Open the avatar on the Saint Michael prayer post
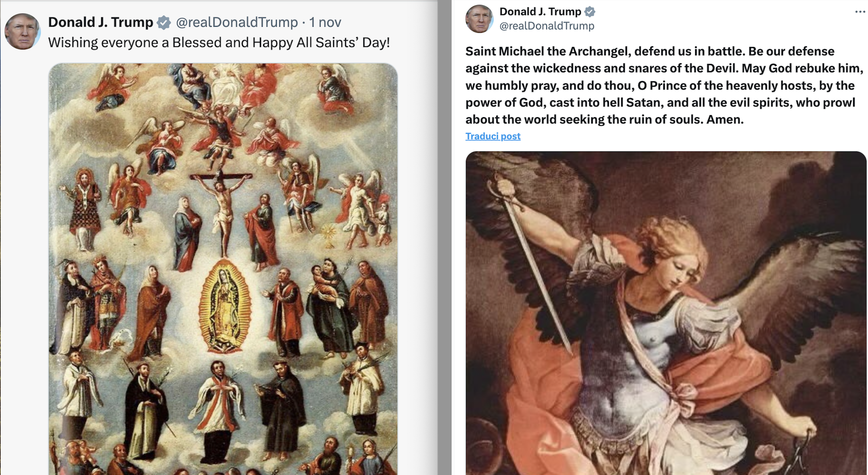Screen dimensions: 868x475 click(479, 19)
